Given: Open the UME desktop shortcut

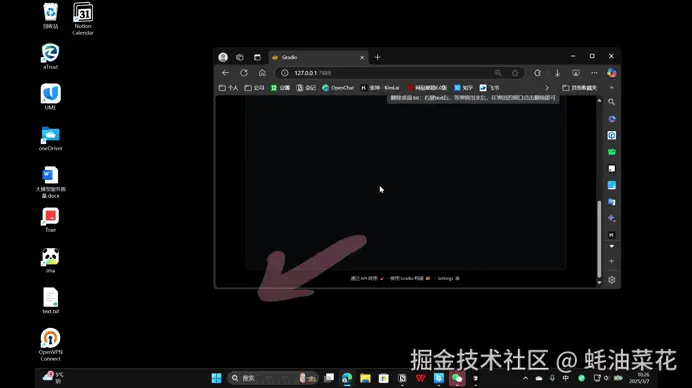Looking at the screenshot, I should (50, 97).
